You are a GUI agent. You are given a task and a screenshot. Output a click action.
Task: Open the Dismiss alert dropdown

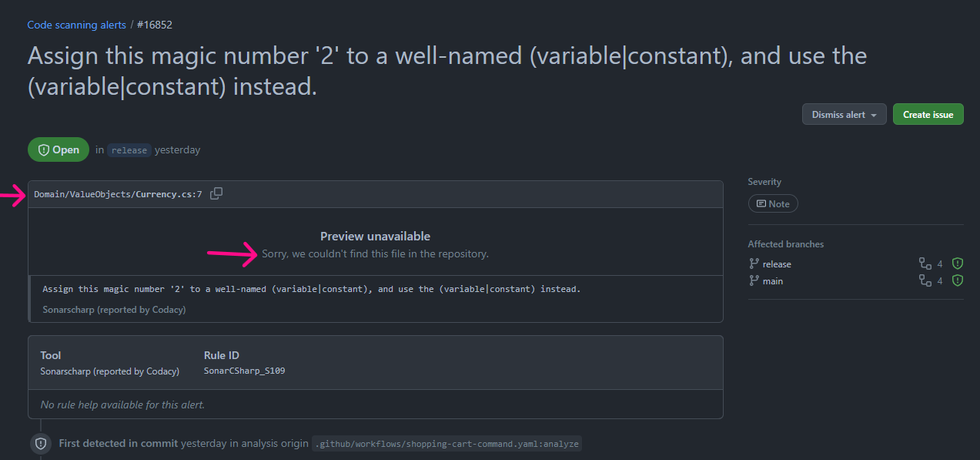[x=844, y=115]
